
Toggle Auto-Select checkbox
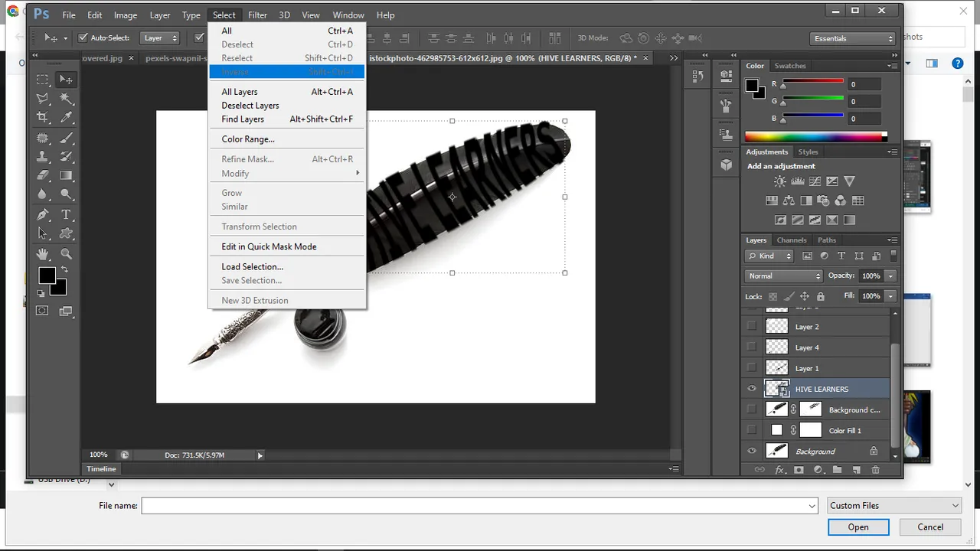click(83, 37)
